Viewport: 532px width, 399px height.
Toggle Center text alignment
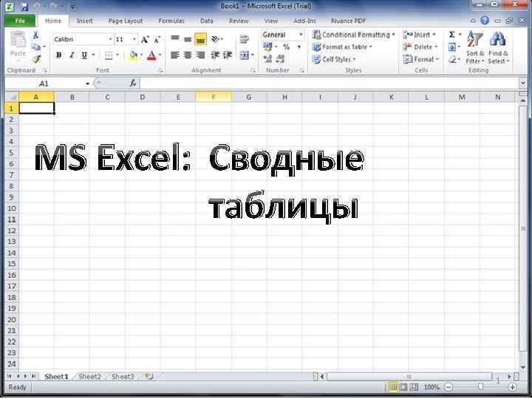point(188,55)
